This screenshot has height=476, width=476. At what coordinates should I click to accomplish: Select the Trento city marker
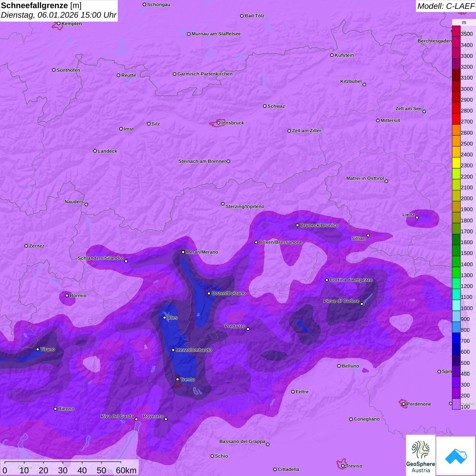point(177,379)
